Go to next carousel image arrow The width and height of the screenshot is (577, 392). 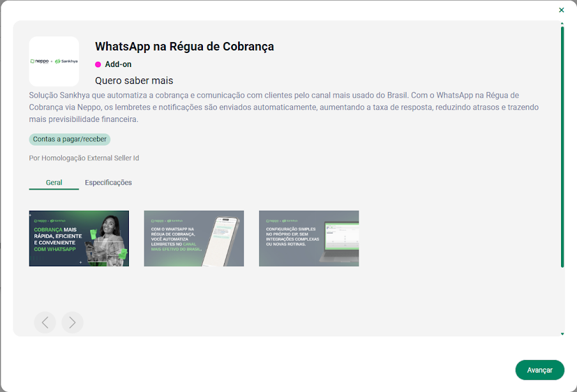(73, 322)
